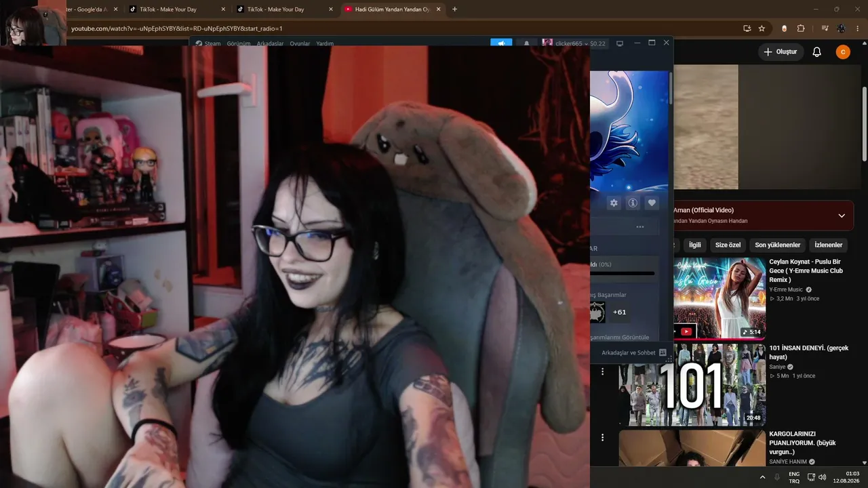The height and width of the screenshot is (488, 868).
Task: Click the Oluştur create button on YouTube
Action: pyautogui.click(x=781, y=52)
